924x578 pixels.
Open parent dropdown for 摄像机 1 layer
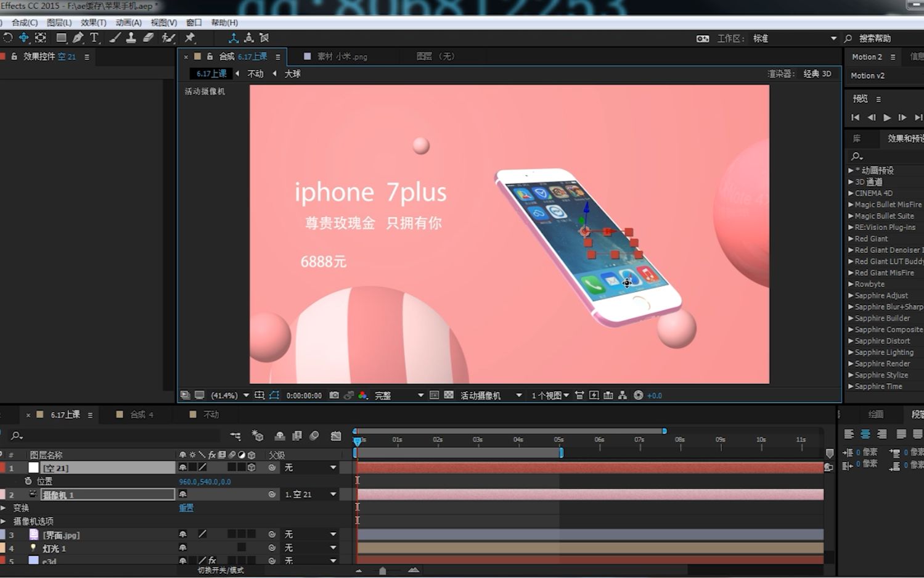point(311,494)
